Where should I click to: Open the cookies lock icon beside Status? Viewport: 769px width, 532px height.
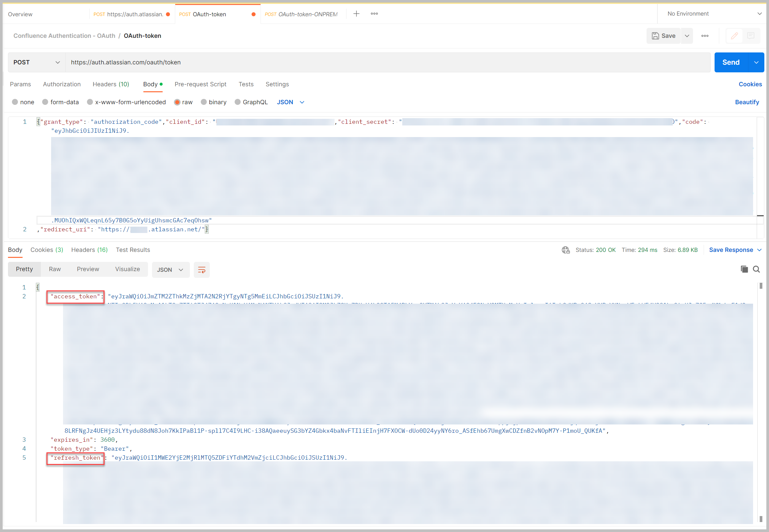click(566, 250)
